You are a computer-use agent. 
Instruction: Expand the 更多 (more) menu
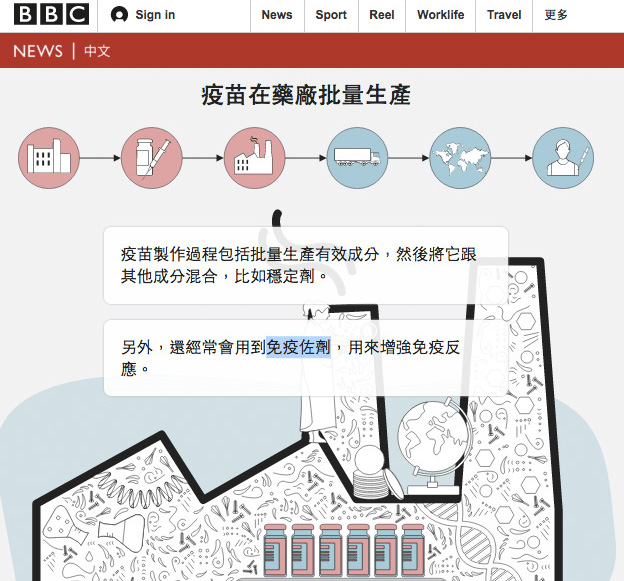click(x=556, y=15)
